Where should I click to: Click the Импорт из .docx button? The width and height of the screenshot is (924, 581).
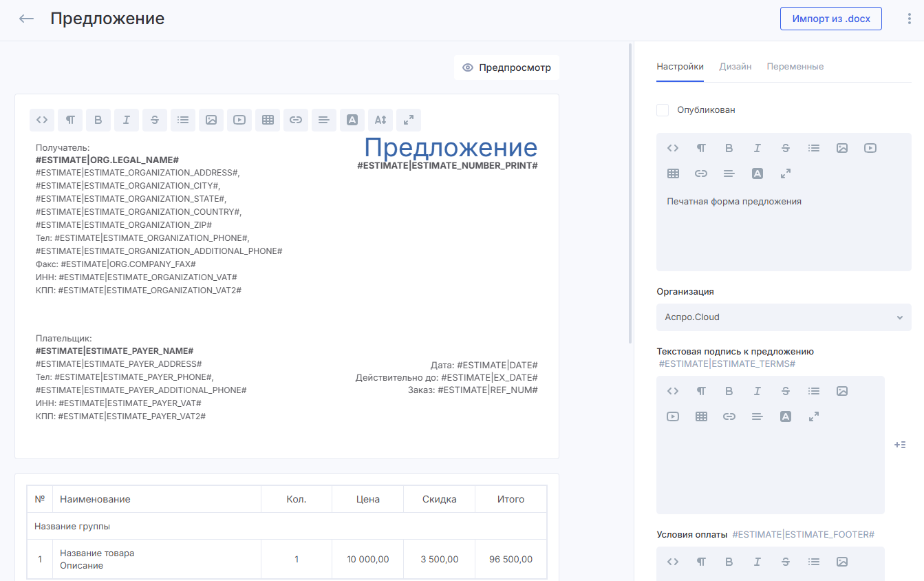click(830, 19)
